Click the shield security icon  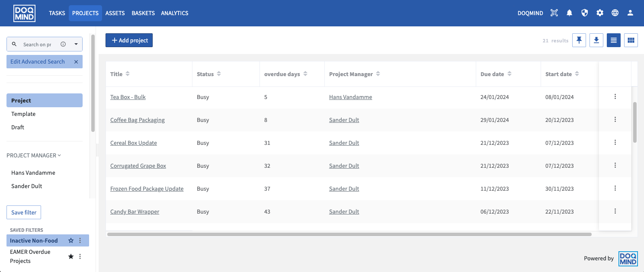[584, 13]
